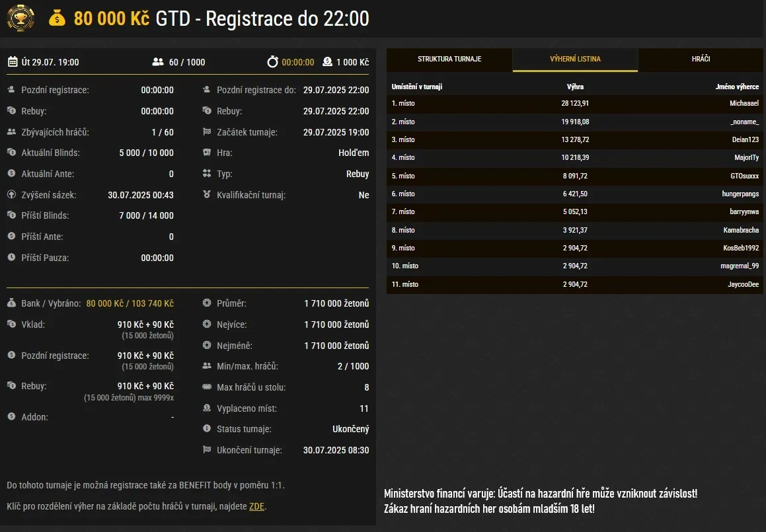This screenshot has width=766, height=532.
Task: Click winner name _noname_ in the list
Action: (744, 122)
